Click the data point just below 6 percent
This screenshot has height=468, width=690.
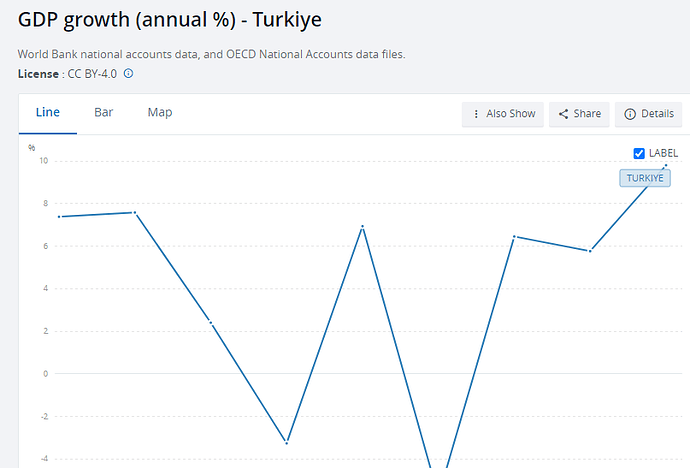(x=590, y=251)
